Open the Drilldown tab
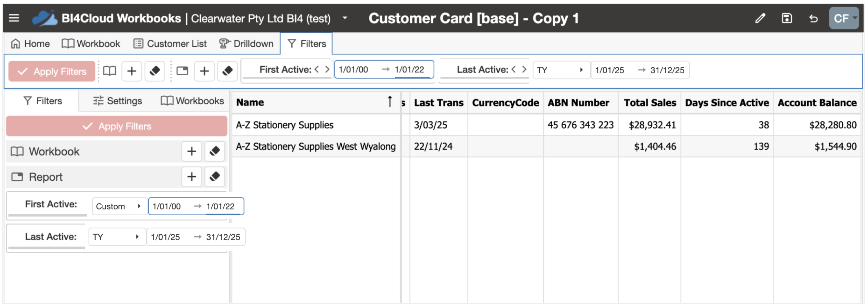Screen dimensions: 868x308 click(246, 44)
